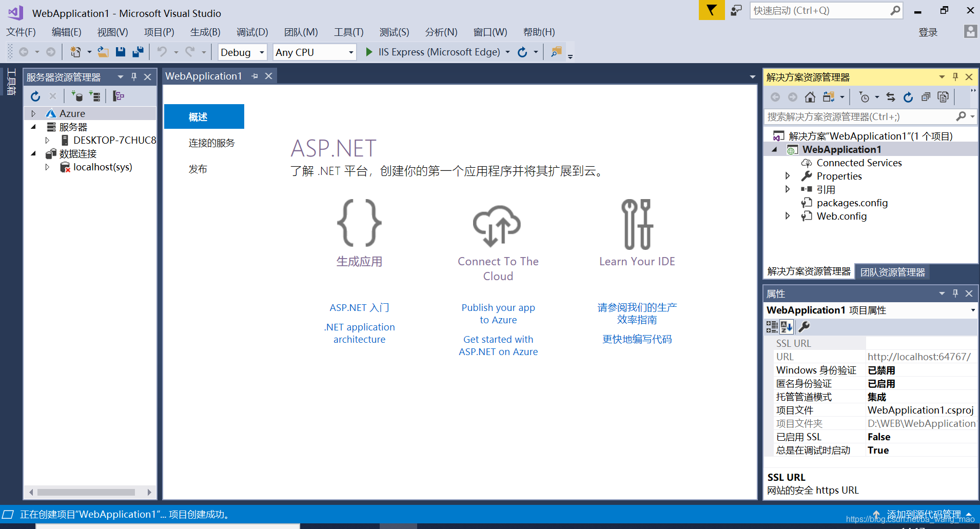Screen dimensions: 980x529
Task: Click Show All Files icon in Solution Explorer
Action: pyautogui.click(x=943, y=97)
